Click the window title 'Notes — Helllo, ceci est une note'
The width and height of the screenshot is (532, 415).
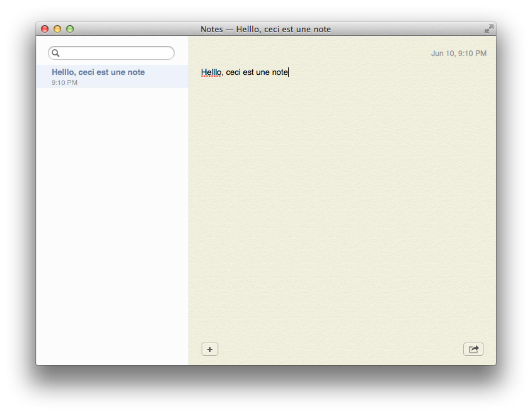pyautogui.click(x=265, y=29)
